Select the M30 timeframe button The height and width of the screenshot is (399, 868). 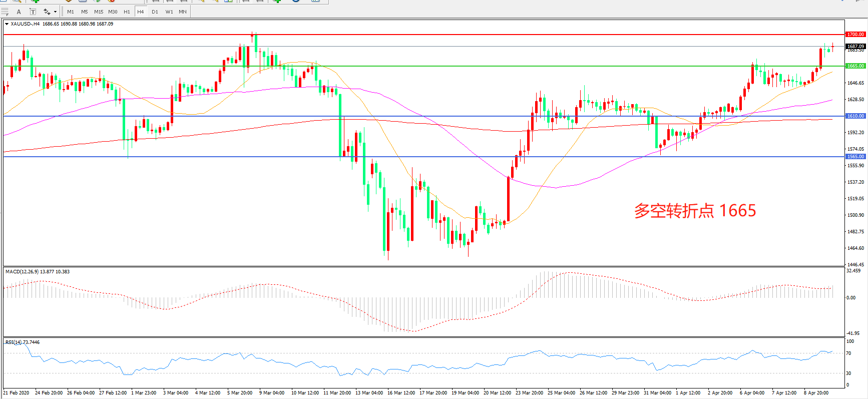[113, 12]
